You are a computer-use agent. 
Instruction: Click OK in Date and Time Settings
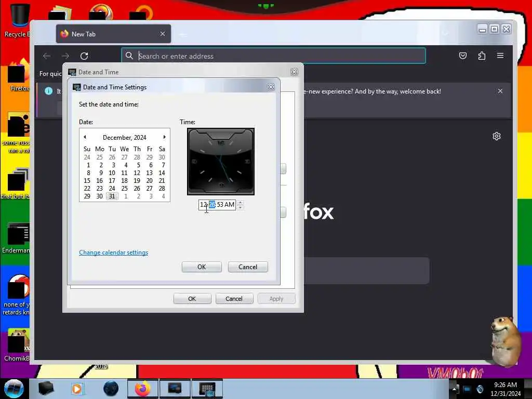point(202,267)
